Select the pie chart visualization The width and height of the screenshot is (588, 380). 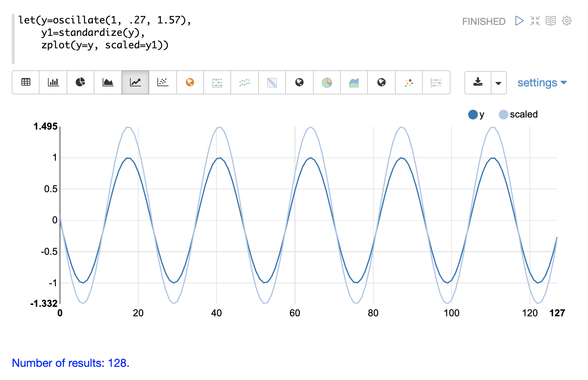pos(80,82)
